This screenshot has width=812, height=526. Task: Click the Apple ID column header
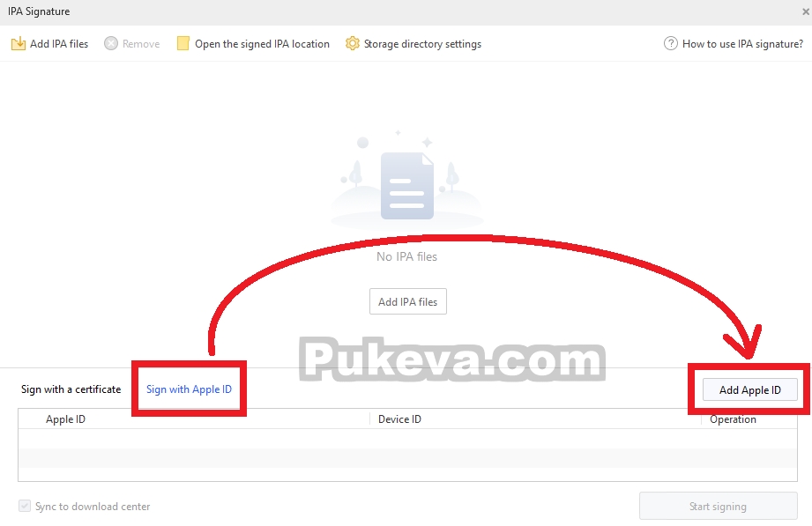point(65,419)
